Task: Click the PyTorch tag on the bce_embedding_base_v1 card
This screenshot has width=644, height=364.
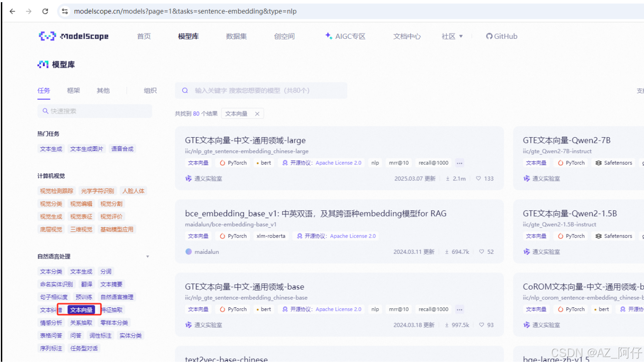Action: (x=233, y=236)
